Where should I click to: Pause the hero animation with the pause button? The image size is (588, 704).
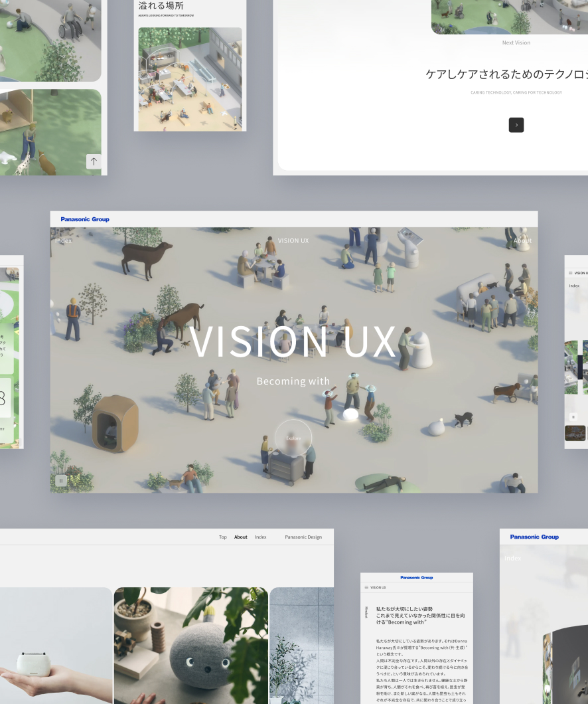[x=61, y=481]
